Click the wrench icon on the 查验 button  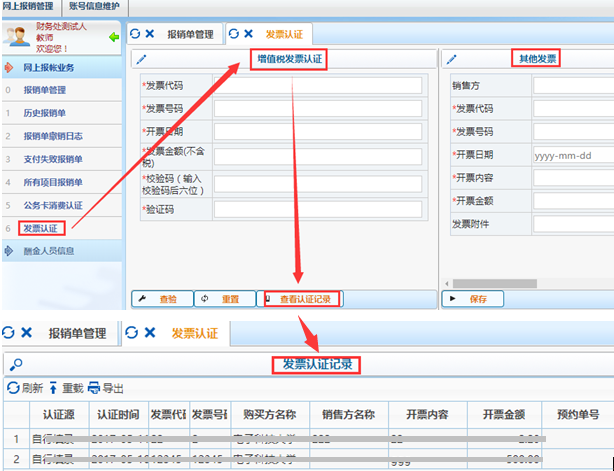click(x=143, y=299)
